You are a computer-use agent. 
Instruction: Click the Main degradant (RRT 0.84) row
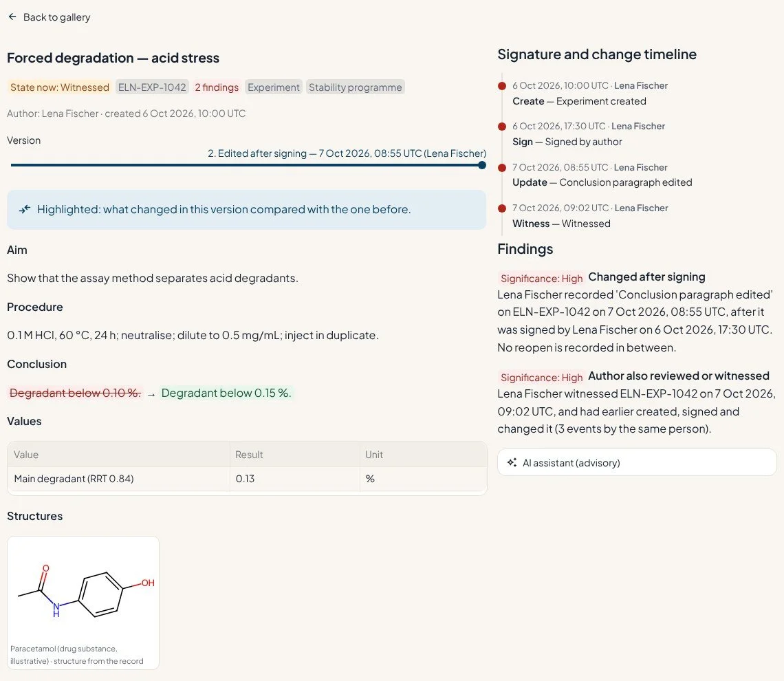coord(247,479)
